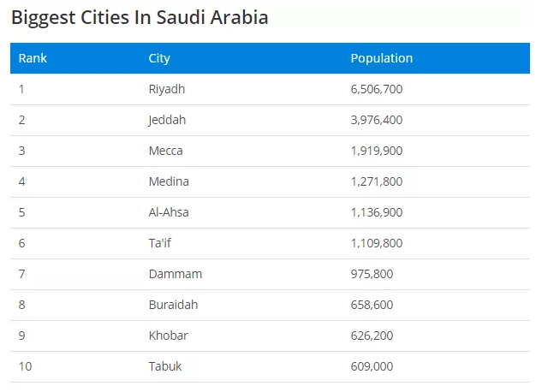
Task: Click the Population column header
Action: [x=381, y=58]
